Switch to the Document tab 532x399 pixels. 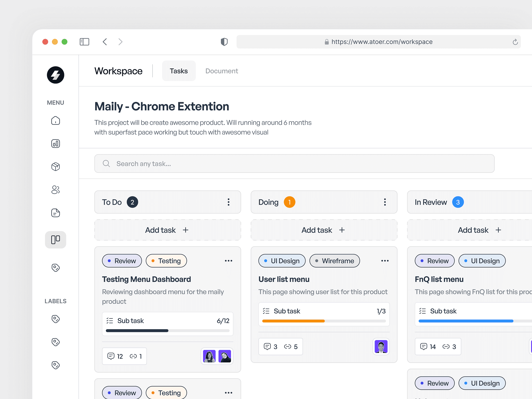click(221, 70)
